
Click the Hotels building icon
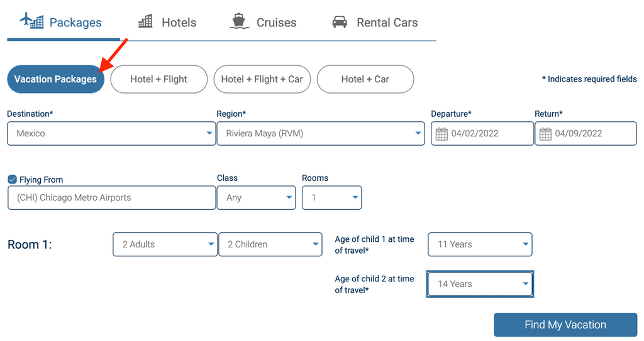[x=145, y=21]
